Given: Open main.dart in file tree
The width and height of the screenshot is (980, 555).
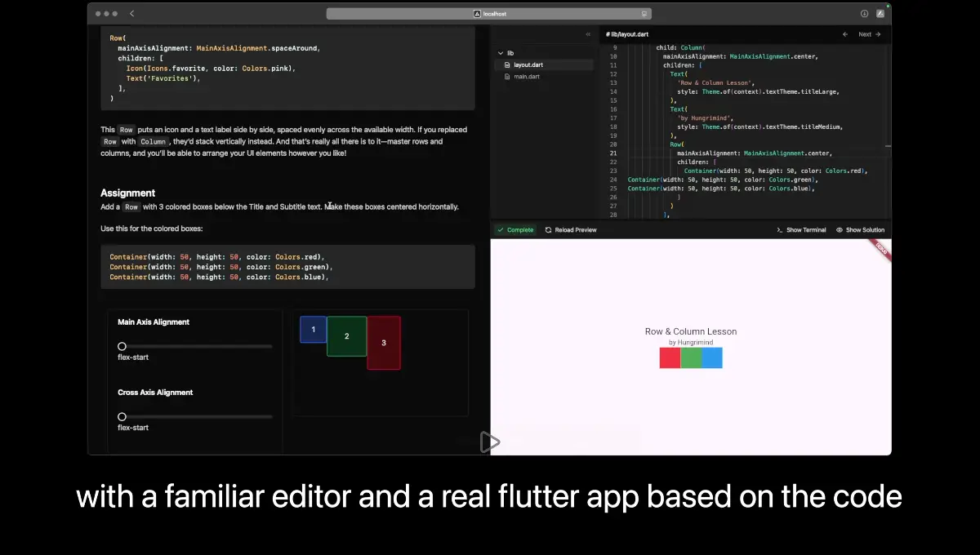Looking at the screenshot, I should [x=526, y=77].
